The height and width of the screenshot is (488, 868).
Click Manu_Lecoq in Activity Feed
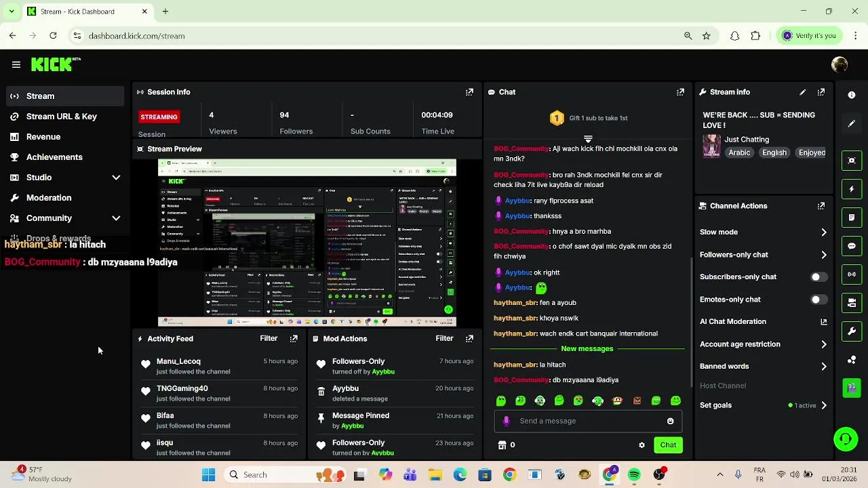(x=178, y=362)
